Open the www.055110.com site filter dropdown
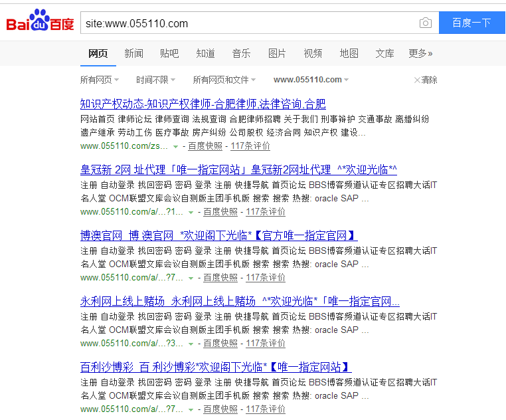The height and width of the screenshot is (420, 506). [x=311, y=80]
